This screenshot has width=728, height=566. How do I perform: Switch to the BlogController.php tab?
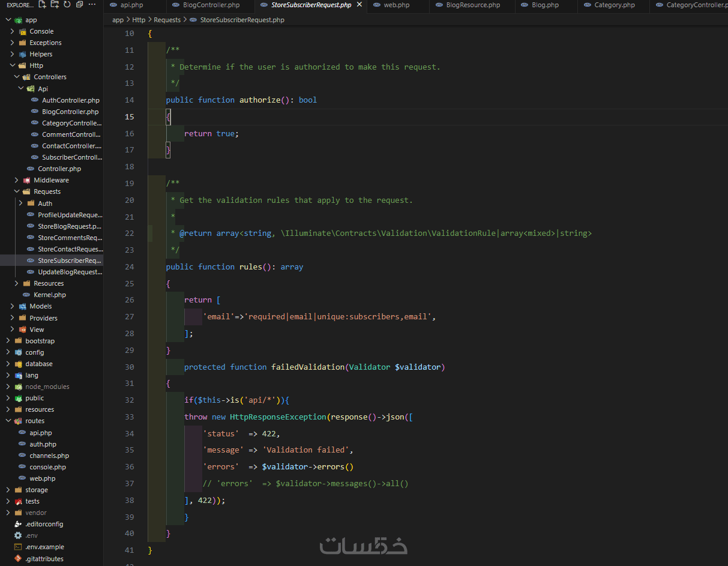coord(211,5)
